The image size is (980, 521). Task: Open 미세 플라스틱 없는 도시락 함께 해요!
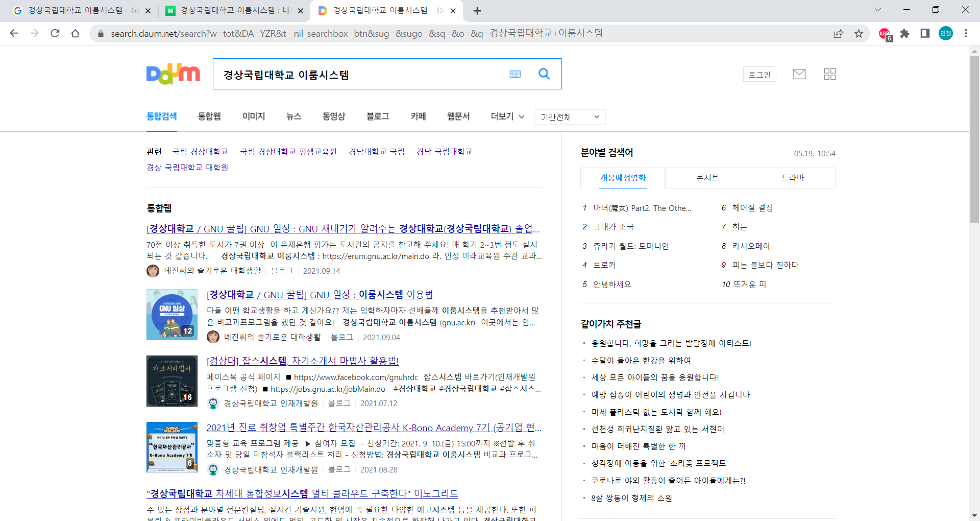656,412
